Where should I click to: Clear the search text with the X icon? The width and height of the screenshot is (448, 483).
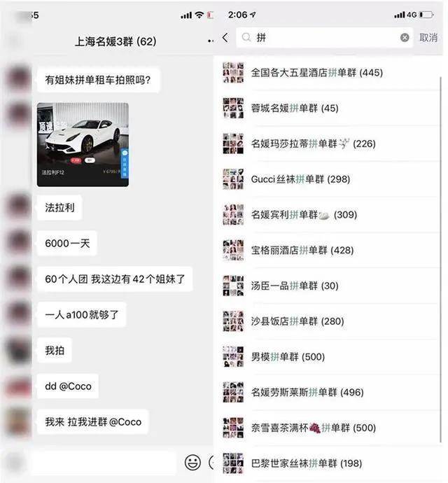click(x=405, y=38)
